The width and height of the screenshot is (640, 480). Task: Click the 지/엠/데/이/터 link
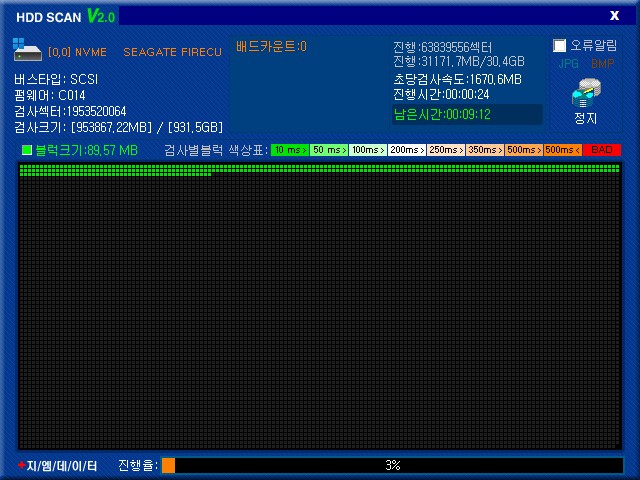pos(62,466)
